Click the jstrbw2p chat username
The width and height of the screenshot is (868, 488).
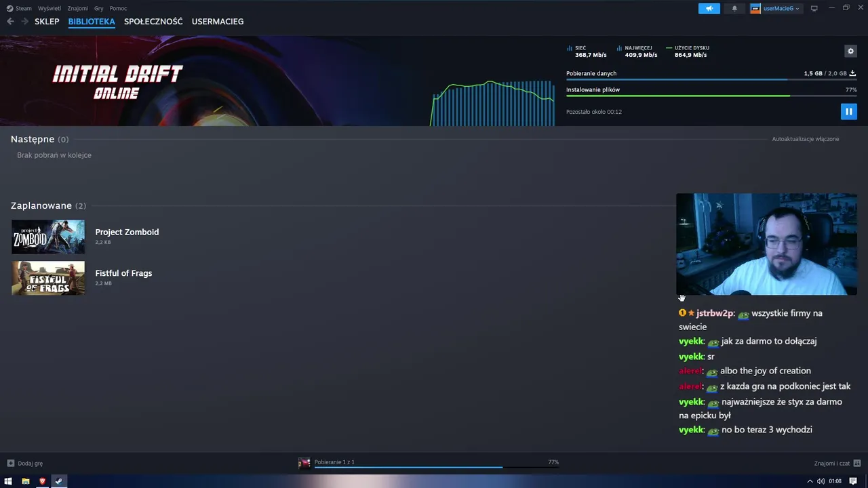[x=715, y=313]
